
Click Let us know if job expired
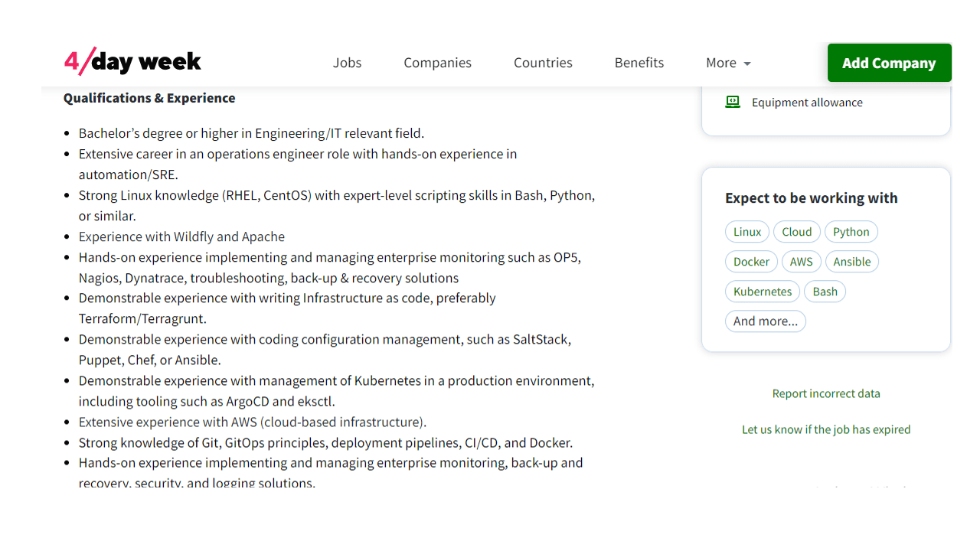pyautogui.click(x=825, y=429)
